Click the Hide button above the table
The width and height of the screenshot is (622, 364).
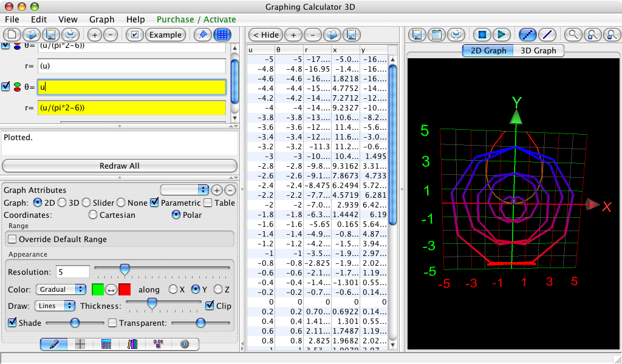[265, 35]
